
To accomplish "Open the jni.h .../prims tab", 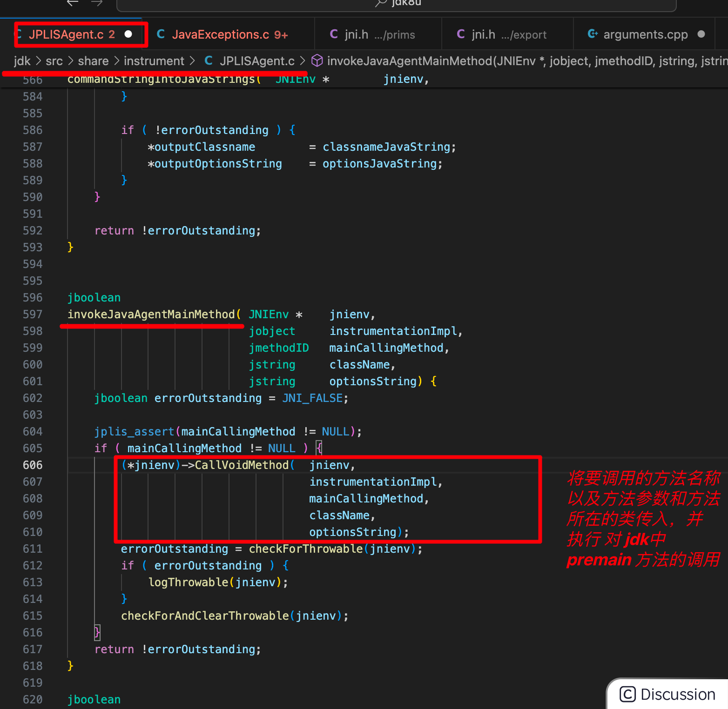I will click(378, 34).
